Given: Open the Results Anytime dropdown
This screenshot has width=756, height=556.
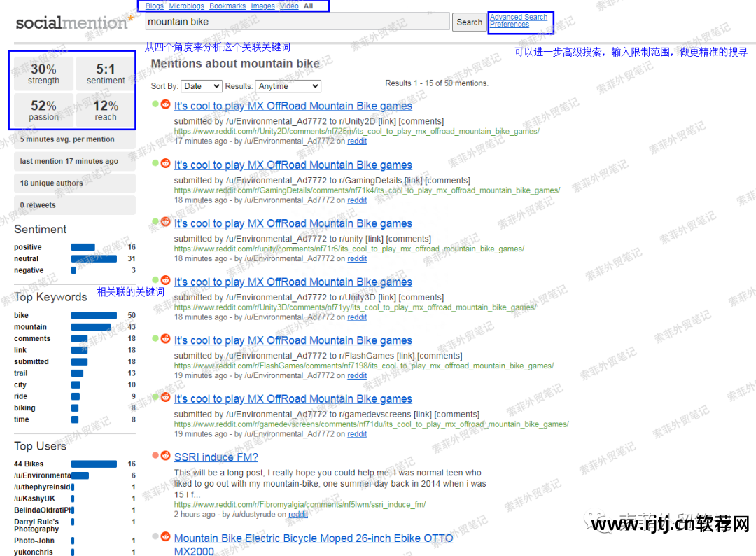Looking at the screenshot, I should tap(288, 86).
